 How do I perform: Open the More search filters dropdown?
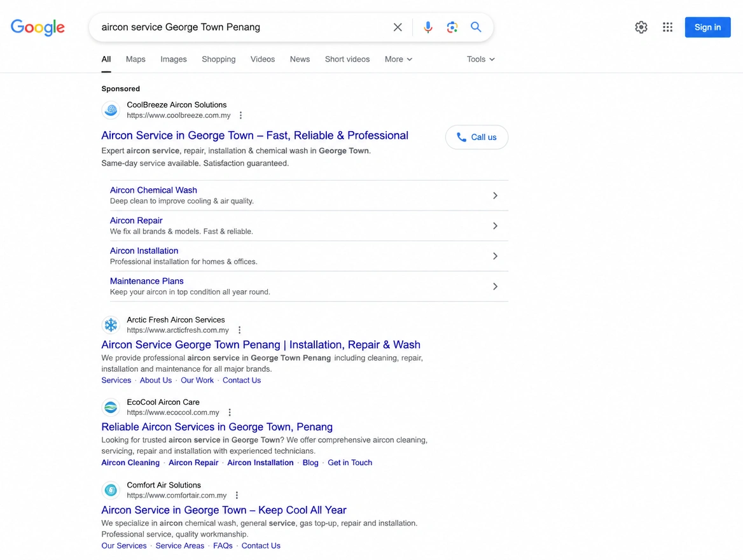point(398,59)
